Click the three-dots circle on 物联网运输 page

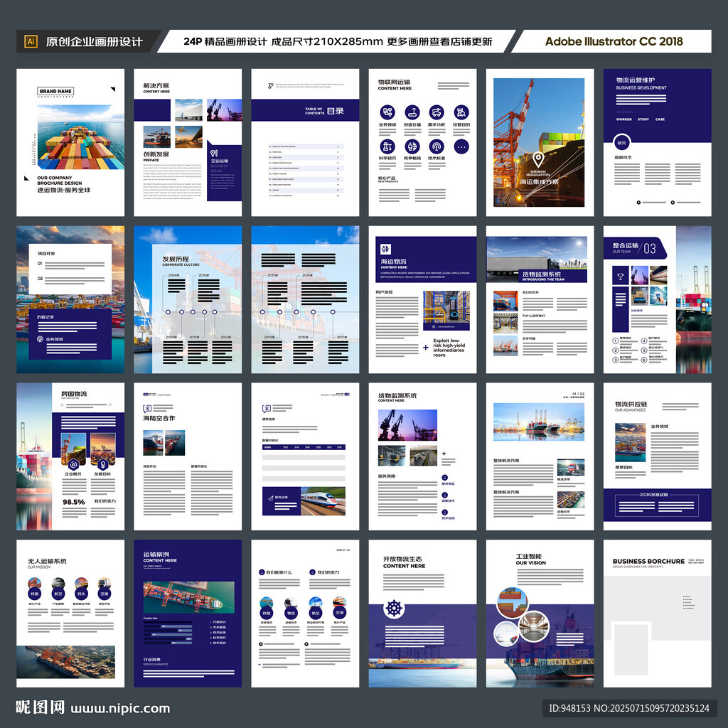click(461, 146)
